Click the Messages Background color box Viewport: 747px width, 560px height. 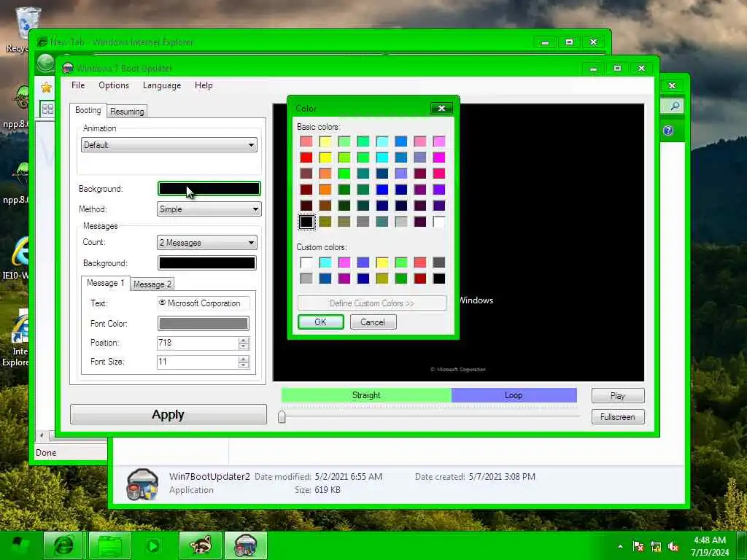206,262
